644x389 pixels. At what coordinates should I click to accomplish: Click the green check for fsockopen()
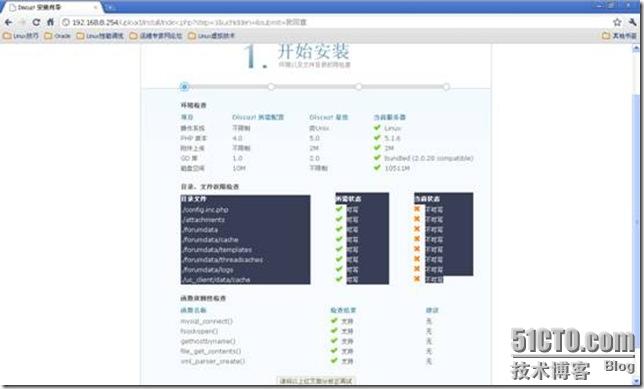coord(334,330)
